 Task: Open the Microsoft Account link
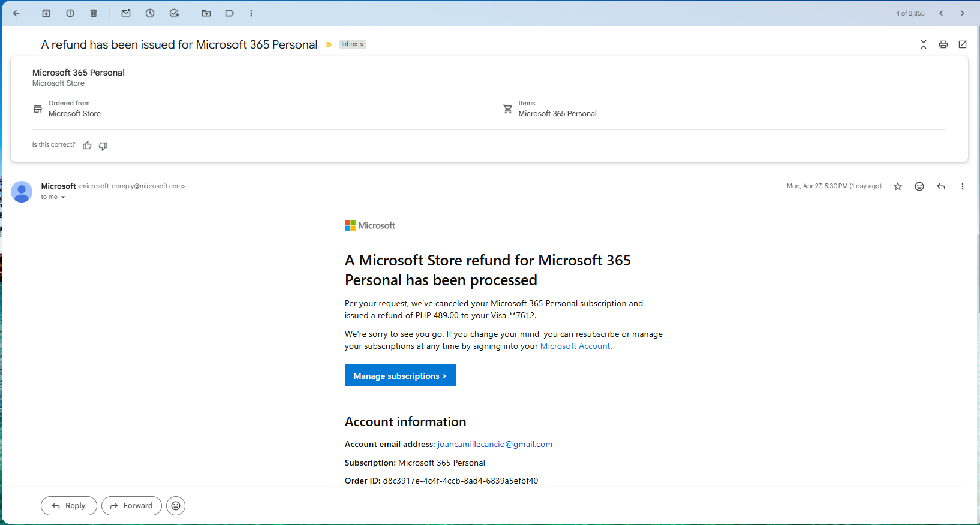tap(575, 346)
